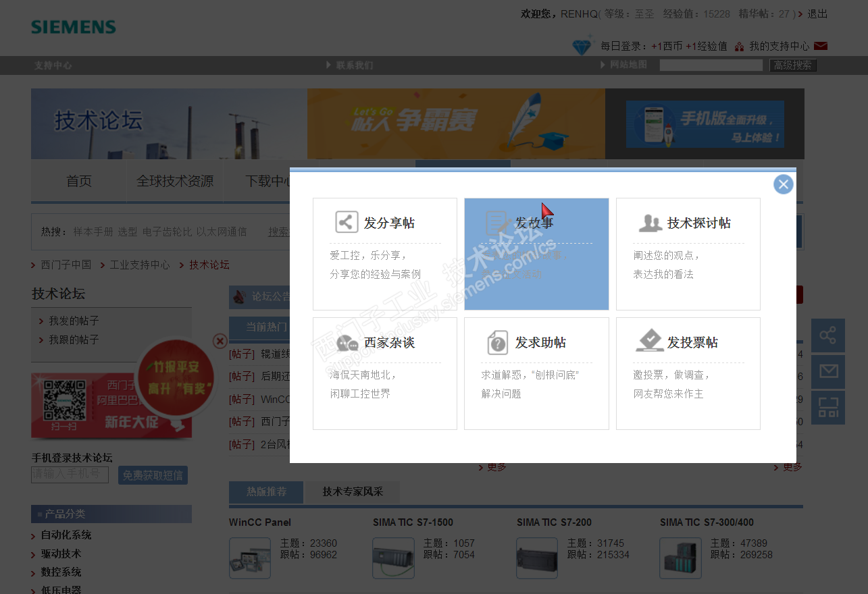Expand the 驱动技术 product category
The width and height of the screenshot is (868, 594).
point(61,553)
